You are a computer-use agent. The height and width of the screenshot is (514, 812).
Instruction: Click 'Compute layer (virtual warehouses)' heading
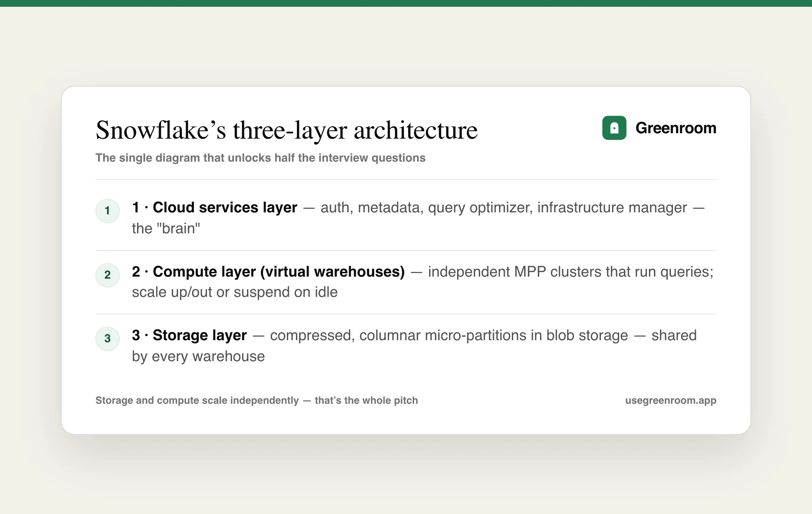tap(279, 272)
